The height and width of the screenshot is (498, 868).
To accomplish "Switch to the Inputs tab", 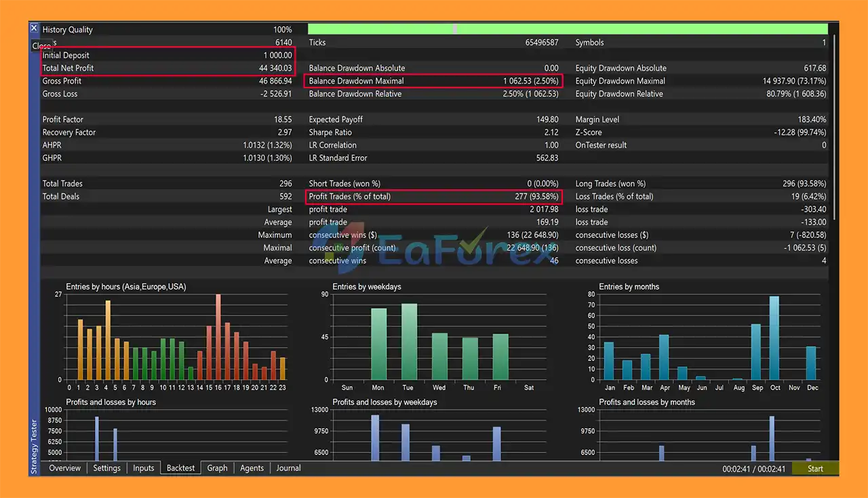I will coord(143,467).
